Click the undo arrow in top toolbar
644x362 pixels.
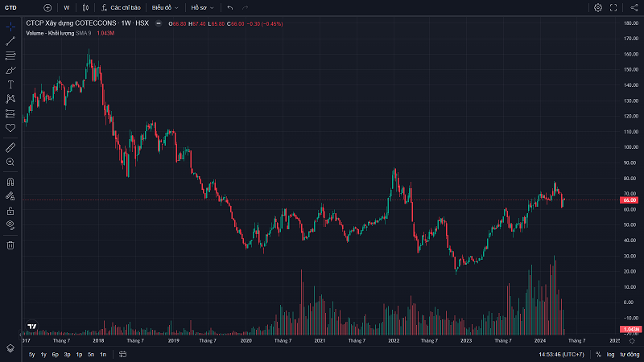point(230,7)
